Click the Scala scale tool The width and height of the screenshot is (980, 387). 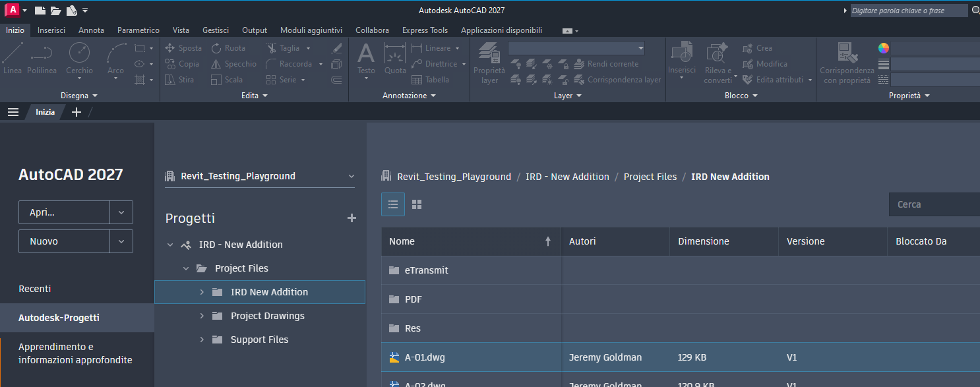(x=227, y=80)
